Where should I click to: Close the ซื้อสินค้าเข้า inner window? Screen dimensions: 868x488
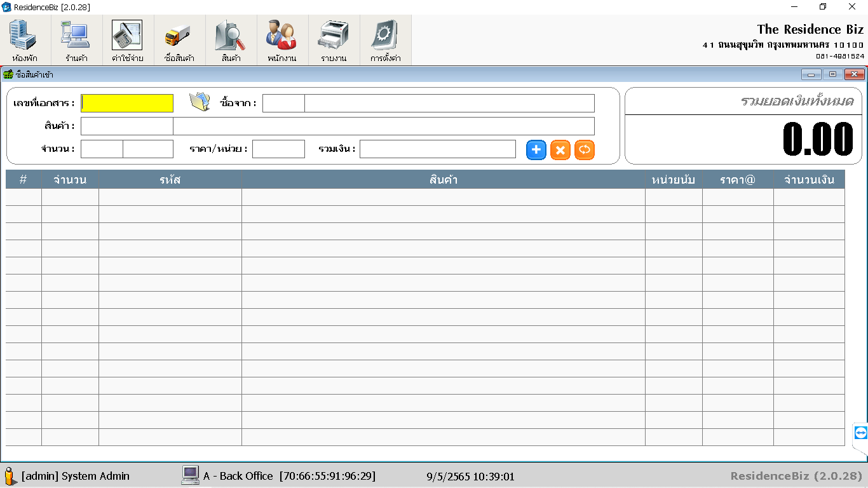[855, 74]
